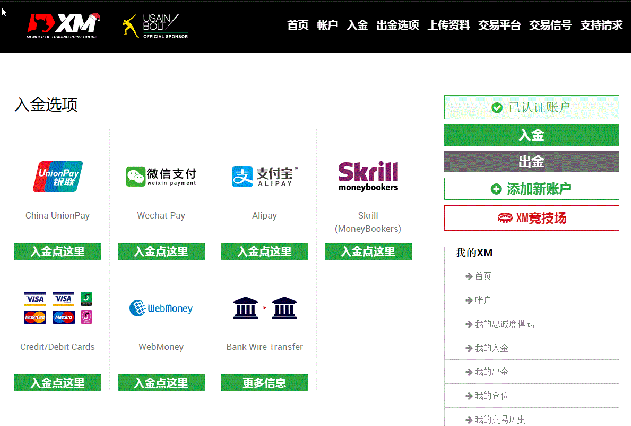631x426 pixels.
Task: Open 上传资料 in the top menu
Action: tap(449, 26)
